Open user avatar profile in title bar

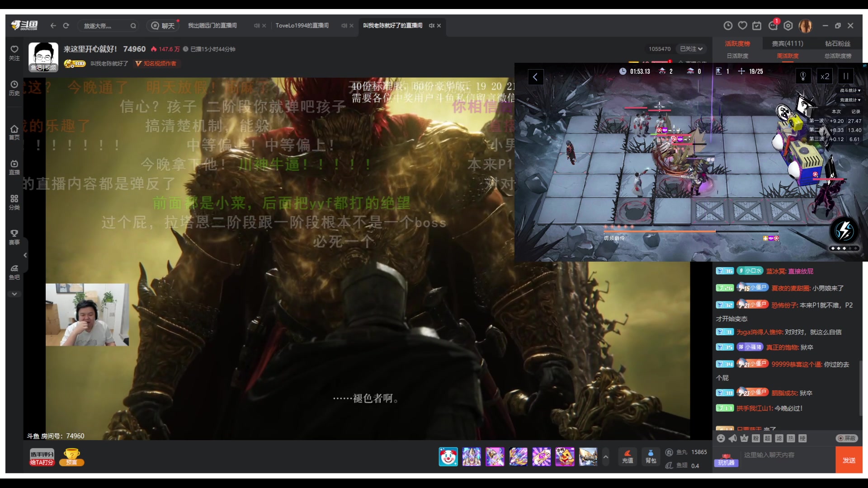(806, 26)
